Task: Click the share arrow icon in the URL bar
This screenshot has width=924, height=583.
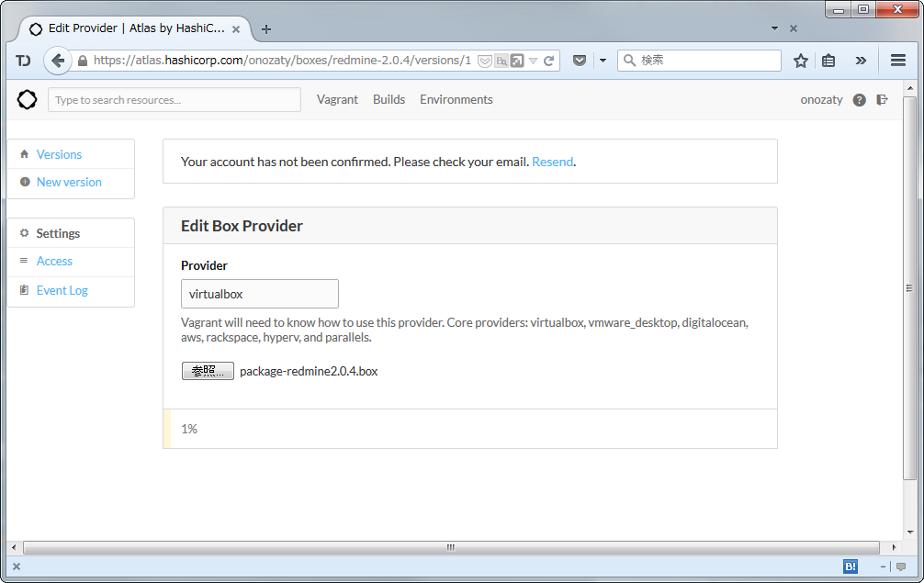Action: [517, 61]
